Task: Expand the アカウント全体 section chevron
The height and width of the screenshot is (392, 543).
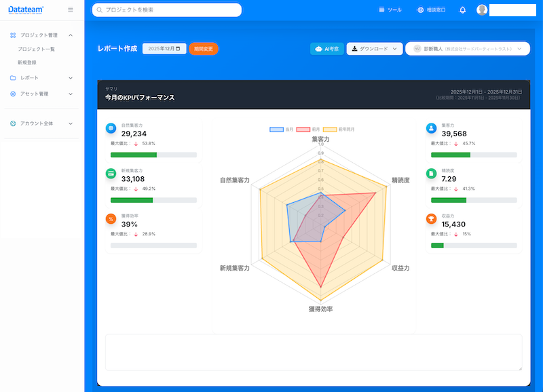Action: click(71, 123)
